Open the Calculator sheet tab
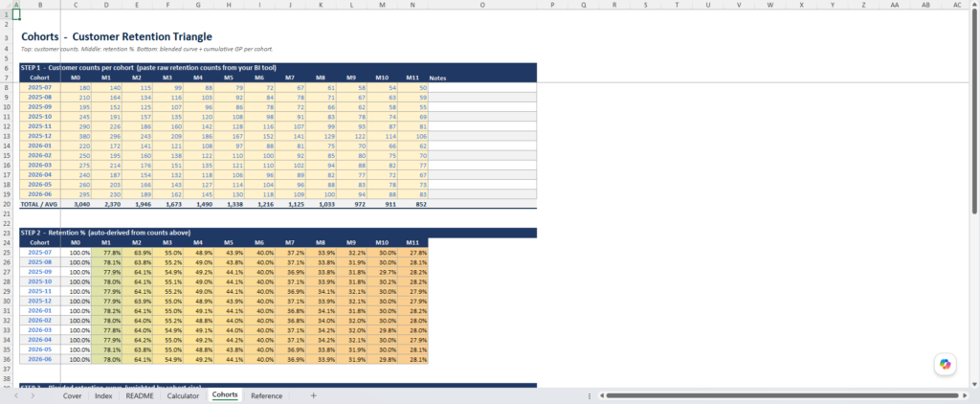The image size is (980, 404). click(x=183, y=396)
